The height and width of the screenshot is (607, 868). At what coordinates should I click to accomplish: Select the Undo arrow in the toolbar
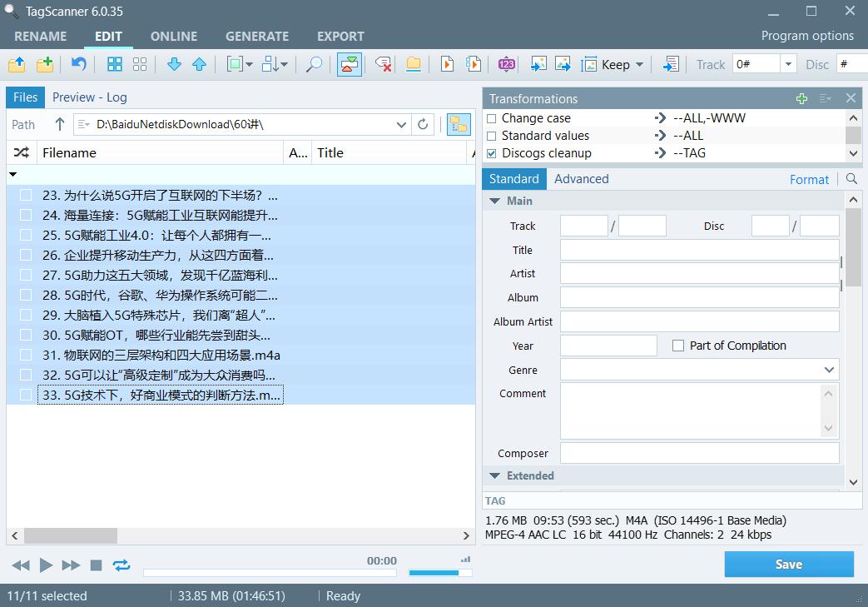pos(77,64)
